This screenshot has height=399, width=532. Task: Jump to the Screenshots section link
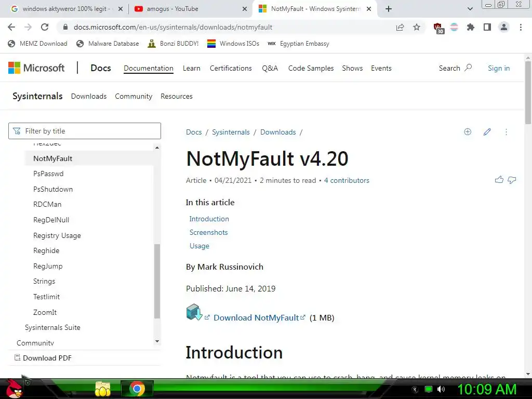tap(208, 232)
